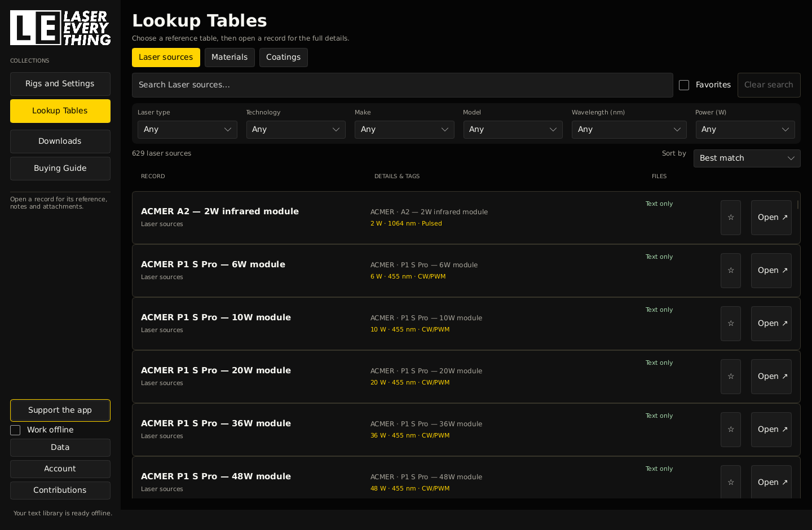Open the P1 S Pro 6W module record
Image resolution: width=812 pixels, height=530 pixels.
[771, 271]
